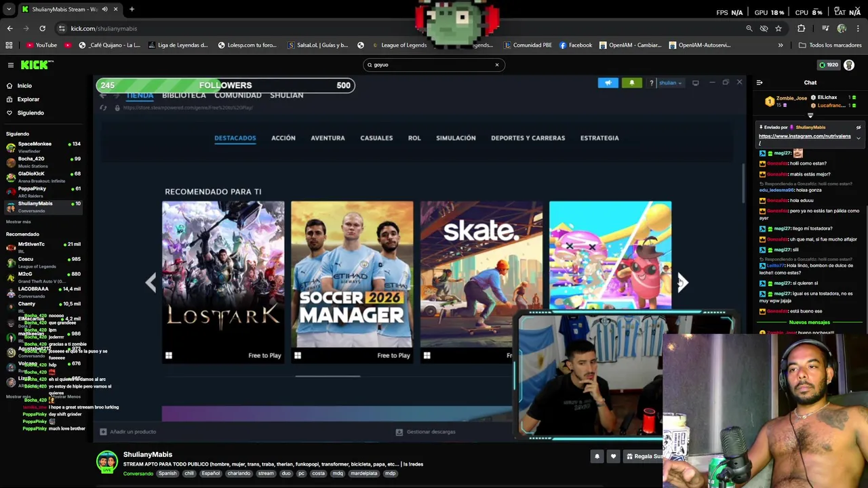This screenshot has height=488, width=868.
Task: Reload the browser page
Action: [42, 28]
